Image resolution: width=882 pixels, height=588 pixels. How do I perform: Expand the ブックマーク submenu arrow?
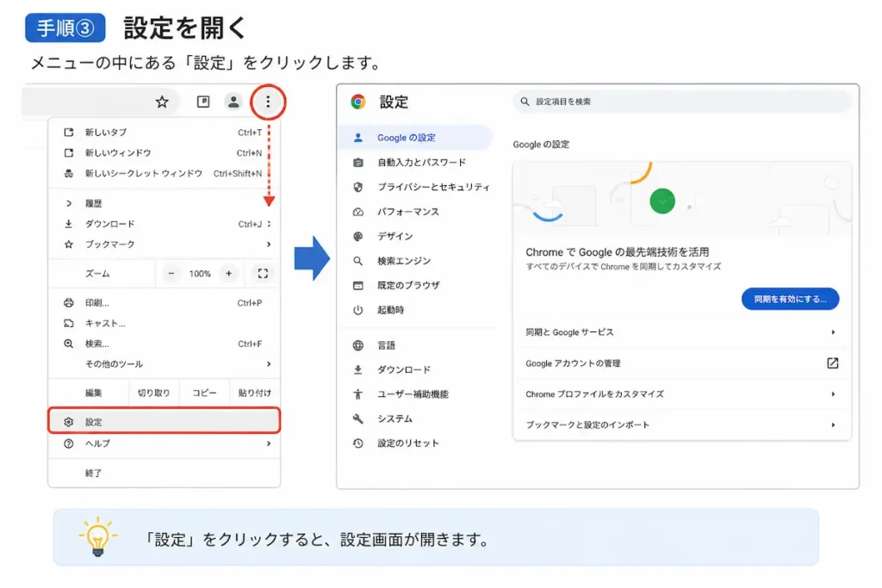(269, 244)
